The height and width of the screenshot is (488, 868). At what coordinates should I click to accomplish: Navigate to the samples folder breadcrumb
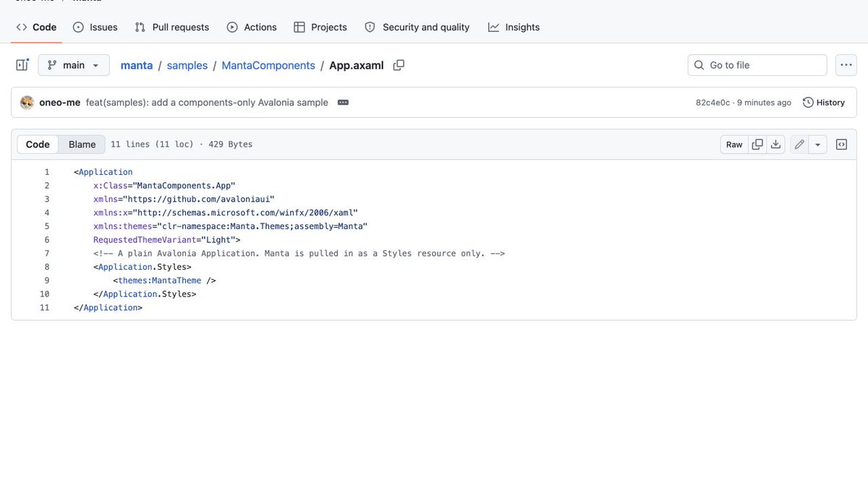187,65
